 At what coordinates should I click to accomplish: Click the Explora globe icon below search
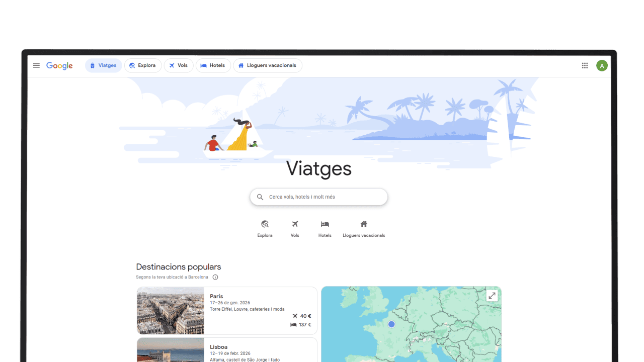click(x=265, y=224)
